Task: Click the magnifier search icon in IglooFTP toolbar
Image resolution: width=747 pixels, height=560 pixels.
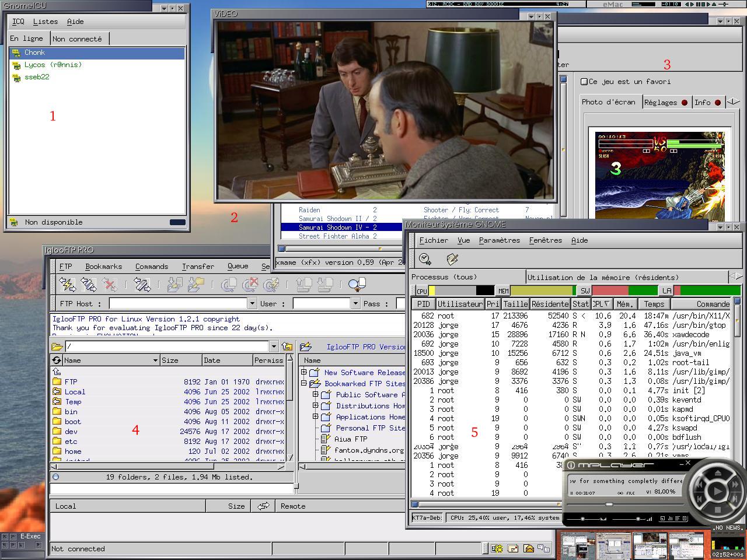Action: [x=356, y=285]
